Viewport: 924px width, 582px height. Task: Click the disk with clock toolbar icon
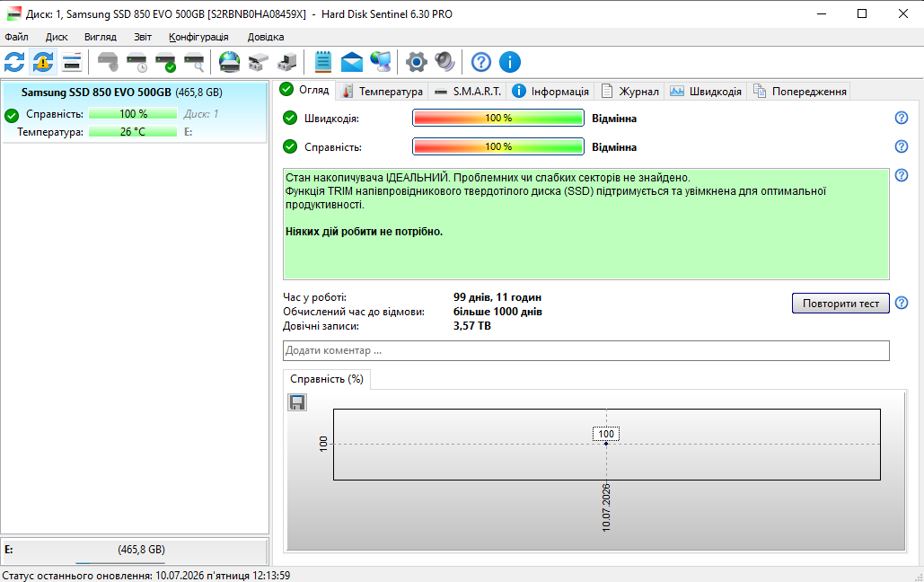tap(136, 62)
